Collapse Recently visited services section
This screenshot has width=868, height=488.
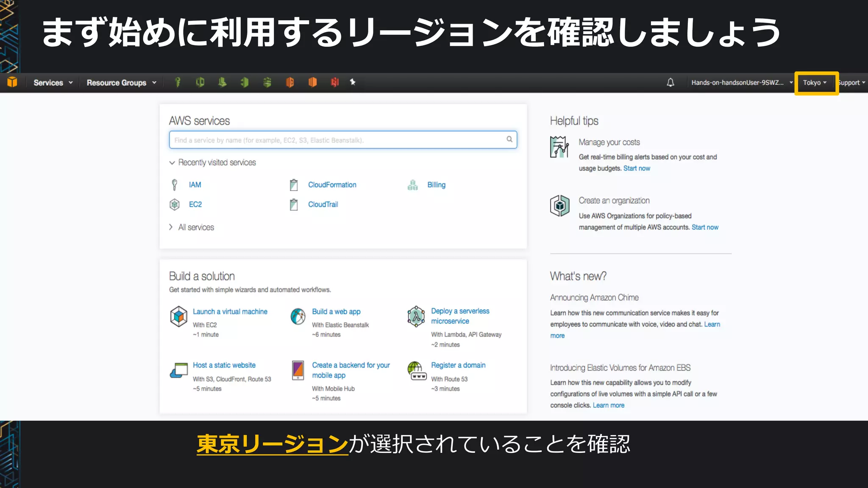(x=212, y=162)
